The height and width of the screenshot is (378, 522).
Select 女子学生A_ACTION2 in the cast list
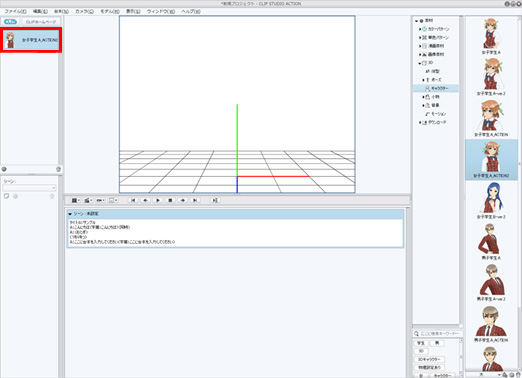[31, 40]
